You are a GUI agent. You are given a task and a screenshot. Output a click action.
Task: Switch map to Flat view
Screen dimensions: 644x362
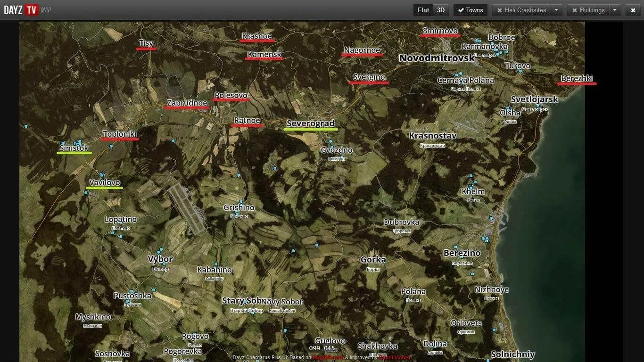click(x=423, y=10)
